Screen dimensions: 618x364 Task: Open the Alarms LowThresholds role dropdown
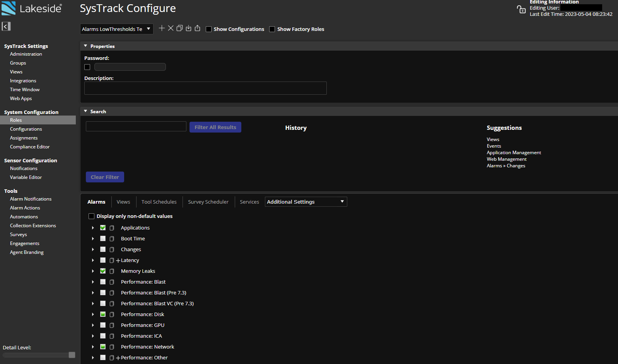tap(116, 29)
